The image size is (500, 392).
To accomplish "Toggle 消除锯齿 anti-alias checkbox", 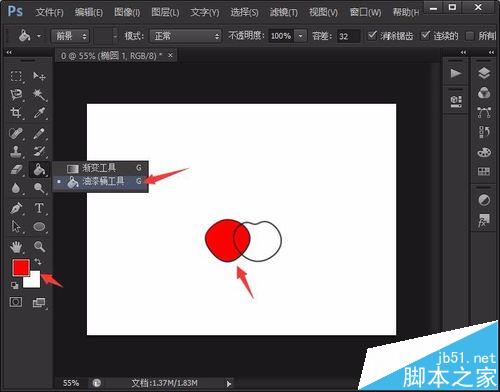I will 372,35.
